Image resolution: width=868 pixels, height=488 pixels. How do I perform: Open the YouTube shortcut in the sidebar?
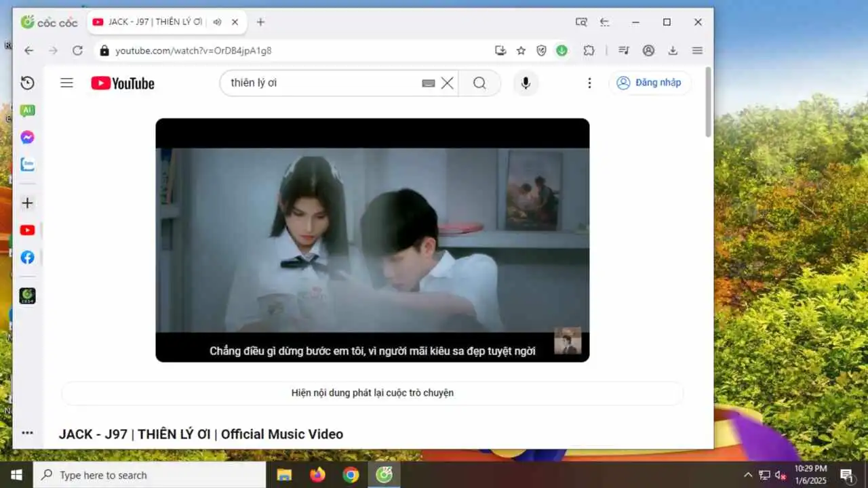pyautogui.click(x=27, y=230)
